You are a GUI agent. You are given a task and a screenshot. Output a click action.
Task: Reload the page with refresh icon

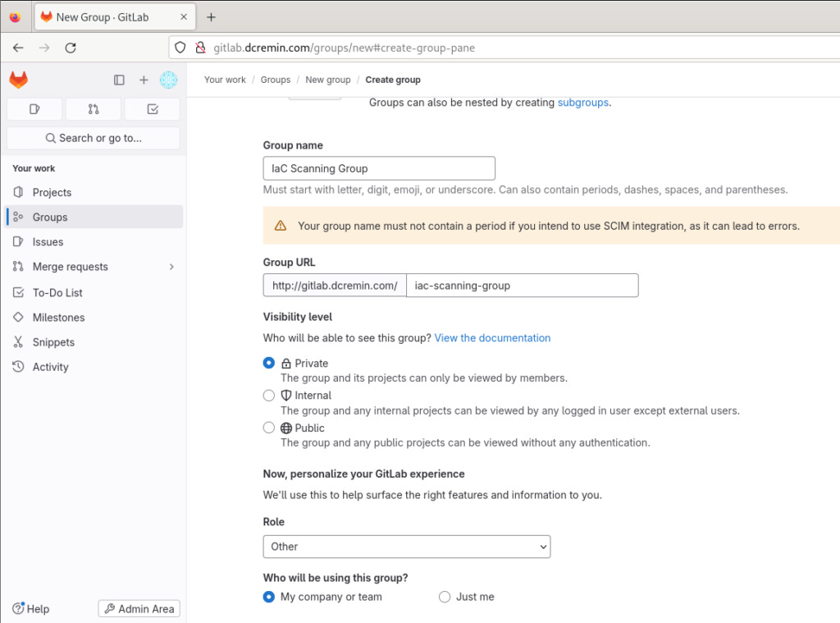point(71,48)
